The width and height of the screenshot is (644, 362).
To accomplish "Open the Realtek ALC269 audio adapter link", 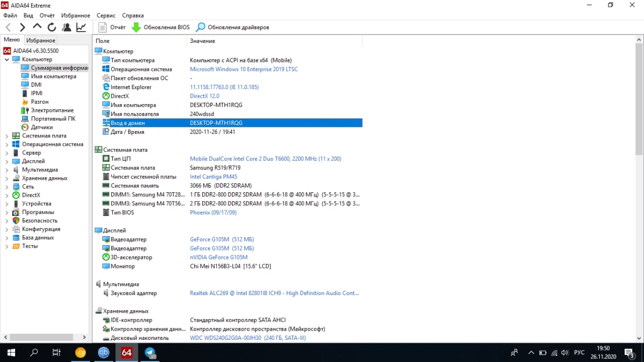I will pos(274,293).
